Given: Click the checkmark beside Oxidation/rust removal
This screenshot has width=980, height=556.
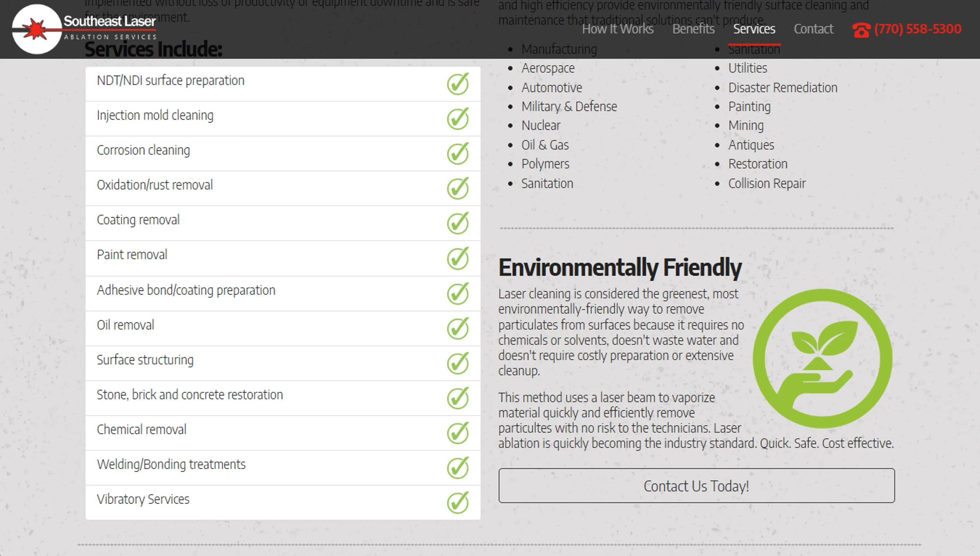Looking at the screenshot, I should 458,188.
